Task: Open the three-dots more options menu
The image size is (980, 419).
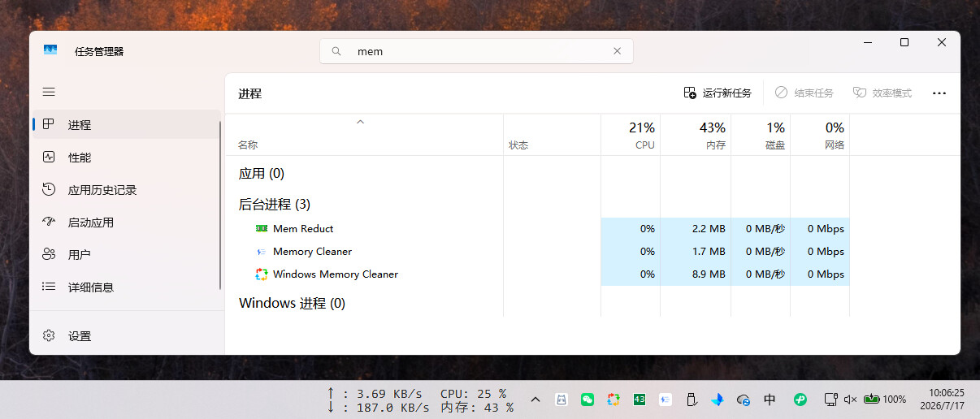Action: 939,93
